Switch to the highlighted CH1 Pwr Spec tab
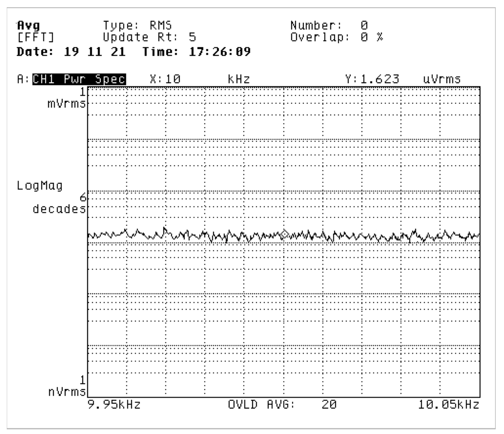The width and height of the screenshot is (504, 434). (79, 79)
